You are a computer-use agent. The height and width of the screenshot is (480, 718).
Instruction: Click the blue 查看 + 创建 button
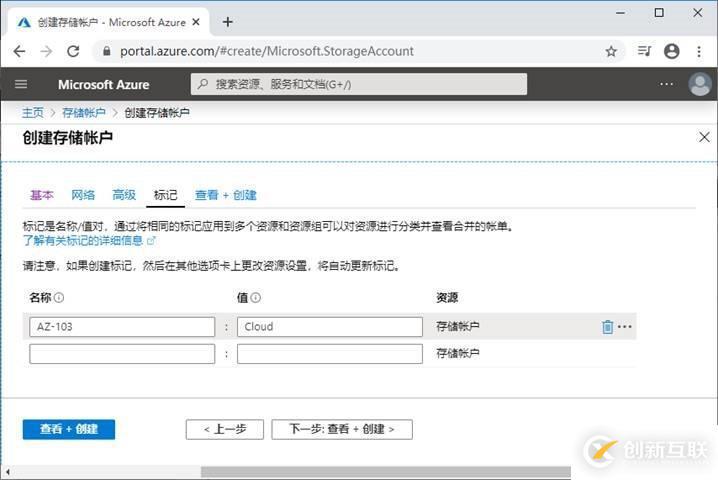point(69,429)
